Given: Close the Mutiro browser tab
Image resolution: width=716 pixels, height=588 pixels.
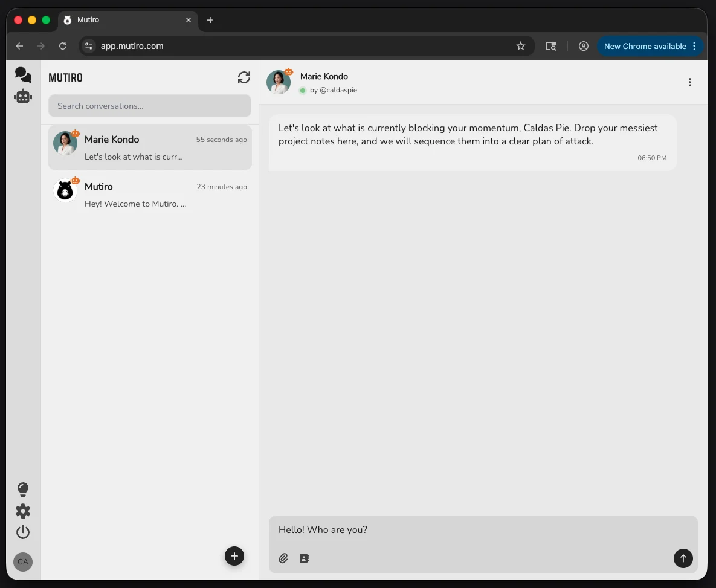Looking at the screenshot, I should tap(188, 20).
